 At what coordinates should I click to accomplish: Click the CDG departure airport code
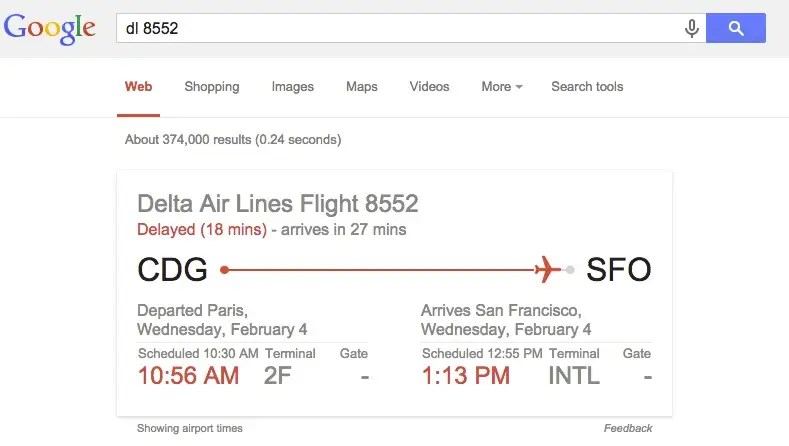(x=172, y=269)
